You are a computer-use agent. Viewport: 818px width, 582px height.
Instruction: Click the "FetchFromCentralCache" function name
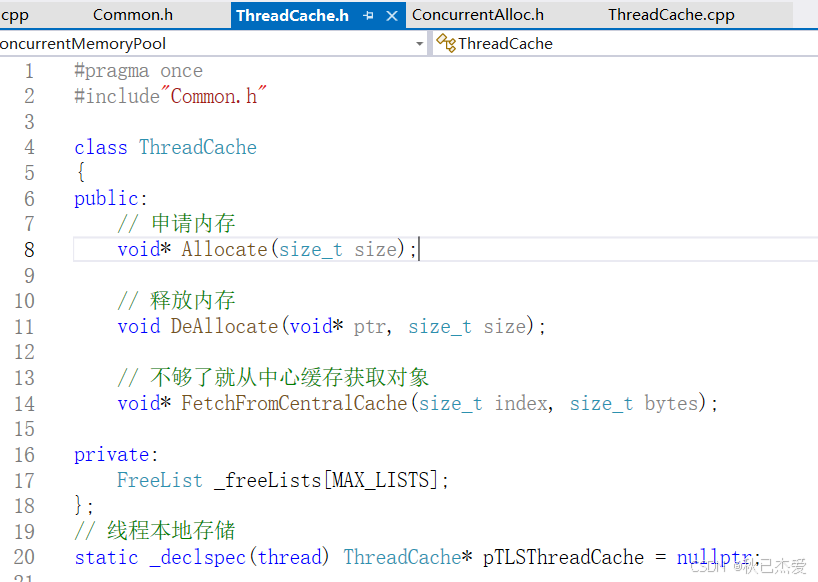(x=294, y=403)
